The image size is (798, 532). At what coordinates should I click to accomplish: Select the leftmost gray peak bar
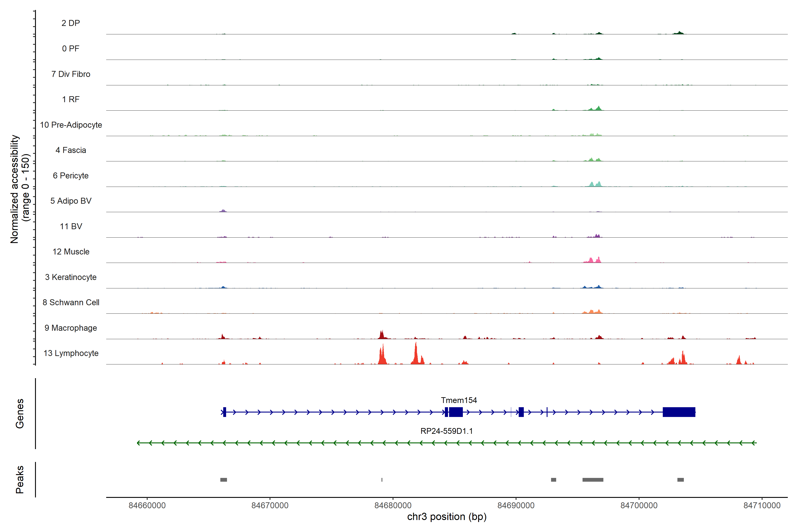224,480
